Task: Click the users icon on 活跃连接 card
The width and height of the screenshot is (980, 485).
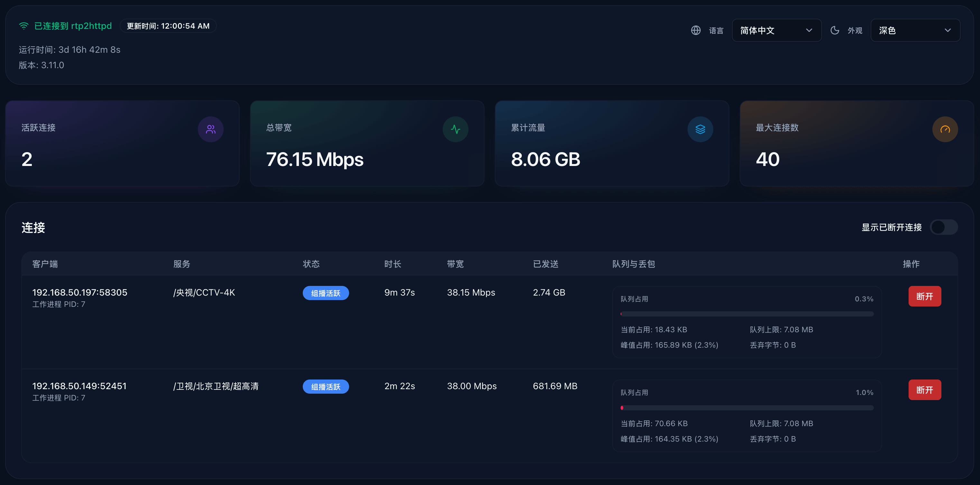Action: pos(210,129)
